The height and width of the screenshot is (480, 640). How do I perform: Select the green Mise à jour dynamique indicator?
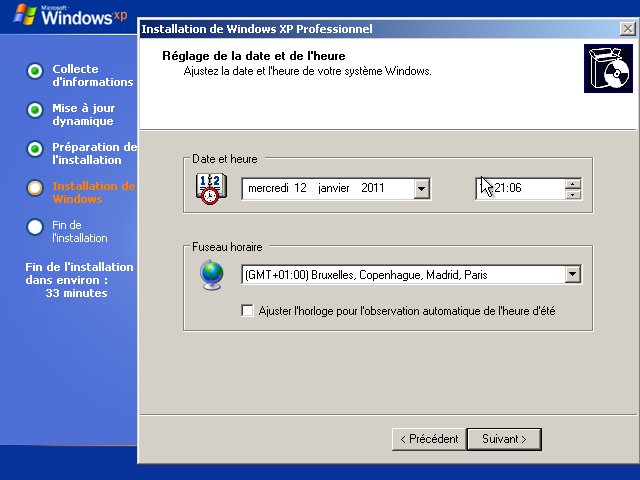coord(35,110)
